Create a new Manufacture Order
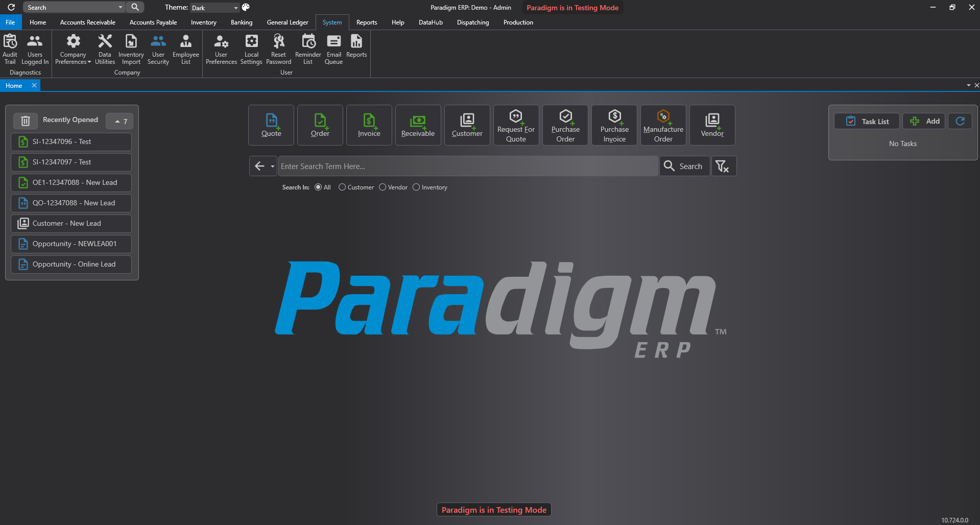The height and width of the screenshot is (525, 980). [663, 125]
